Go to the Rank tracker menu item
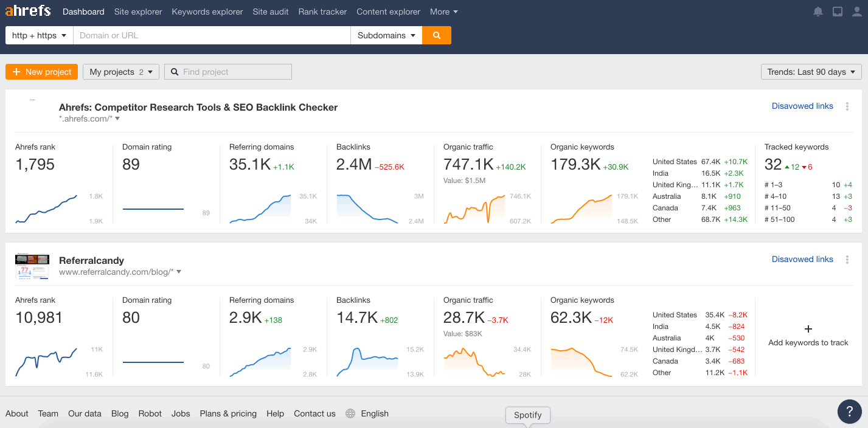 [322, 12]
